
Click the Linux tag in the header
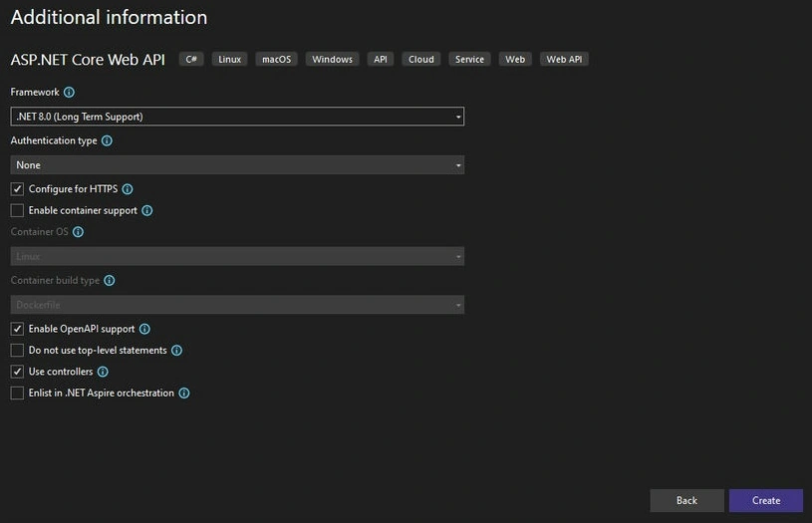229,59
